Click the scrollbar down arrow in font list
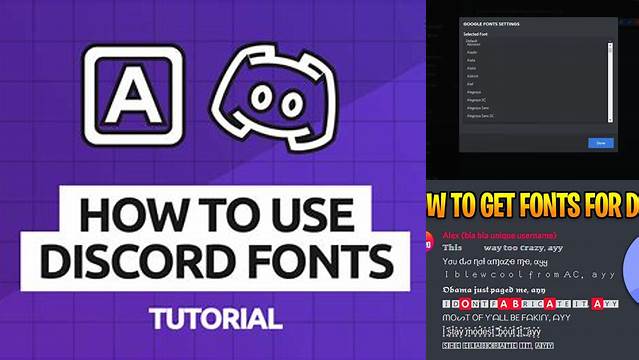Viewport: 639px width, 360px height. pos(610,120)
